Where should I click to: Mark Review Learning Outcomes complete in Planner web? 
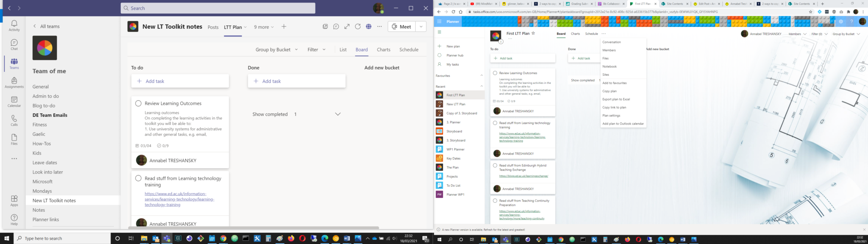coord(495,73)
